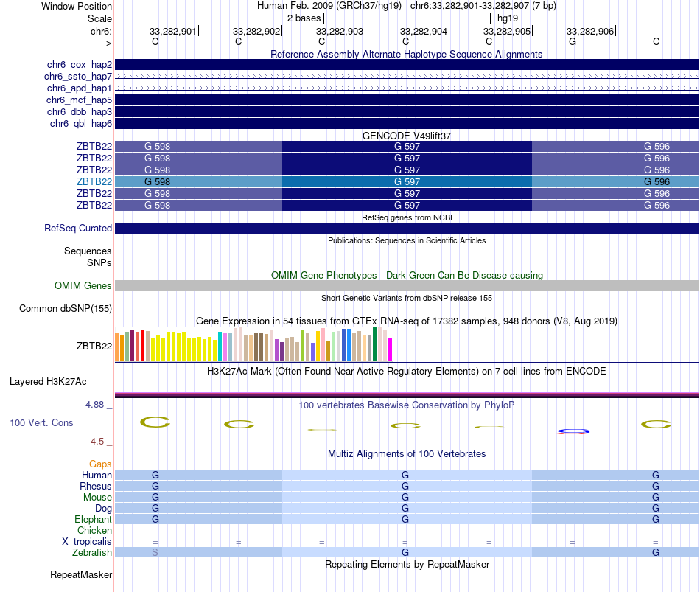This screenshot has width=700, height=592.
Task: Open Publications: Sequences in Scientific Articles title
Action: [407, 240]
